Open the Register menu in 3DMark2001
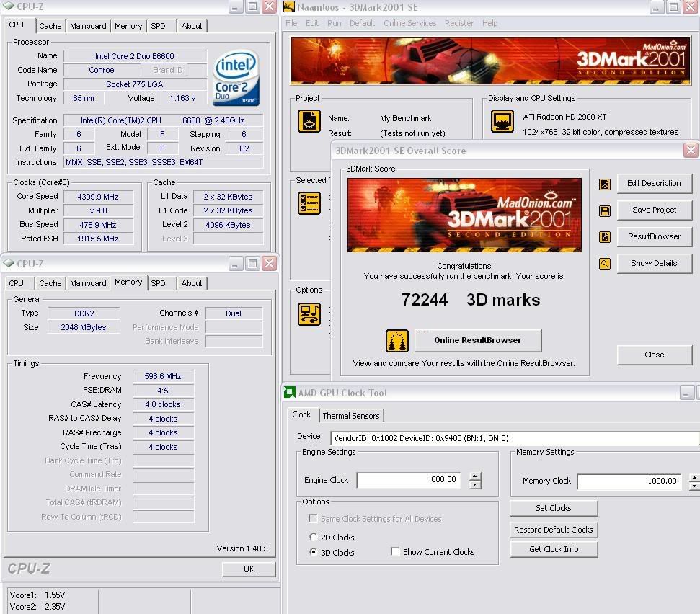Viewport: 700px width, 614px height. [x=459, y=23]
